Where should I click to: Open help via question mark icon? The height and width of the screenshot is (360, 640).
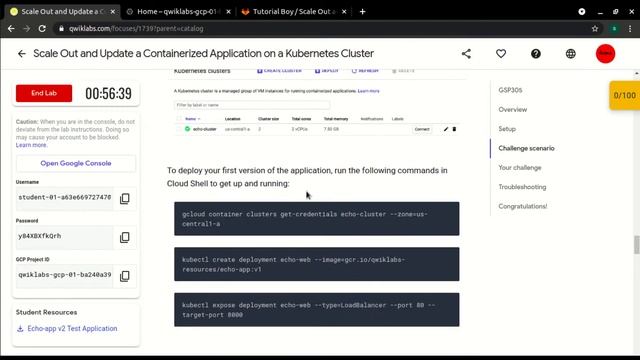(536, 53)
